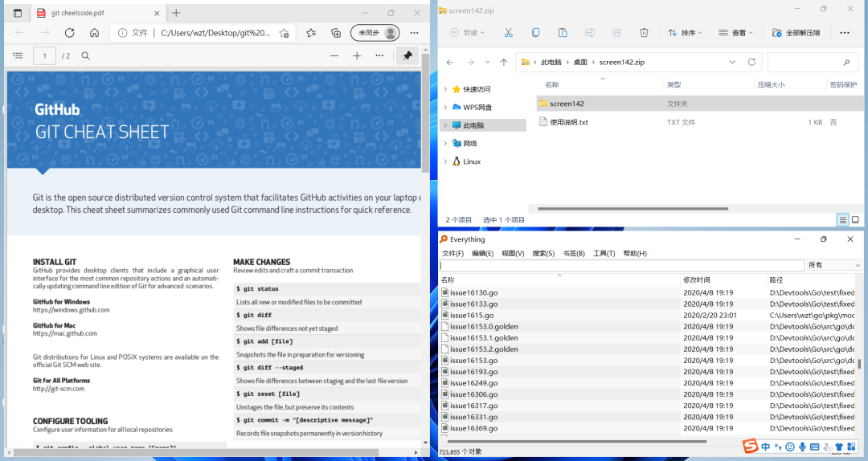Click Sogou input method S icon
The height and width of the screenshot is (461, 868).
pos(750,446)
